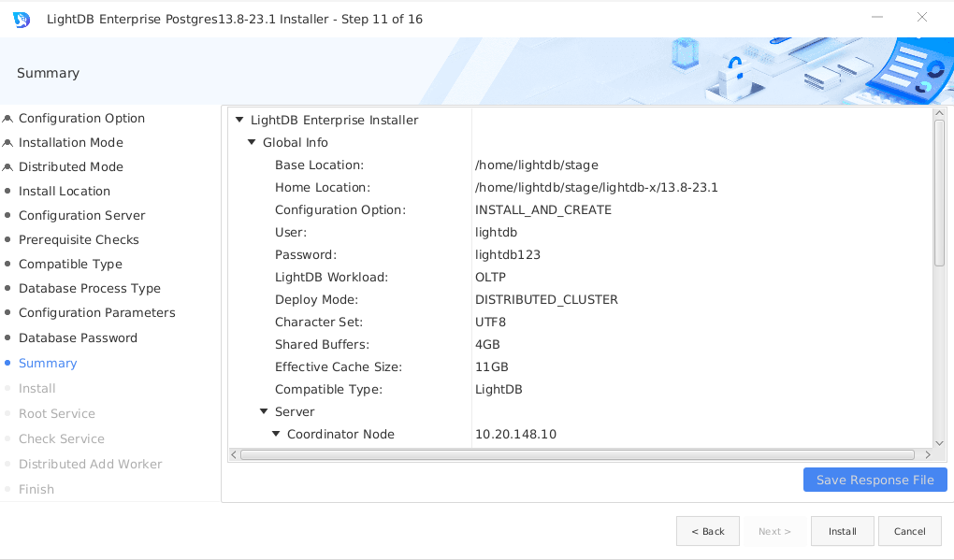Select the LightDB Workload OLTP value

click(x=490, y=278)
